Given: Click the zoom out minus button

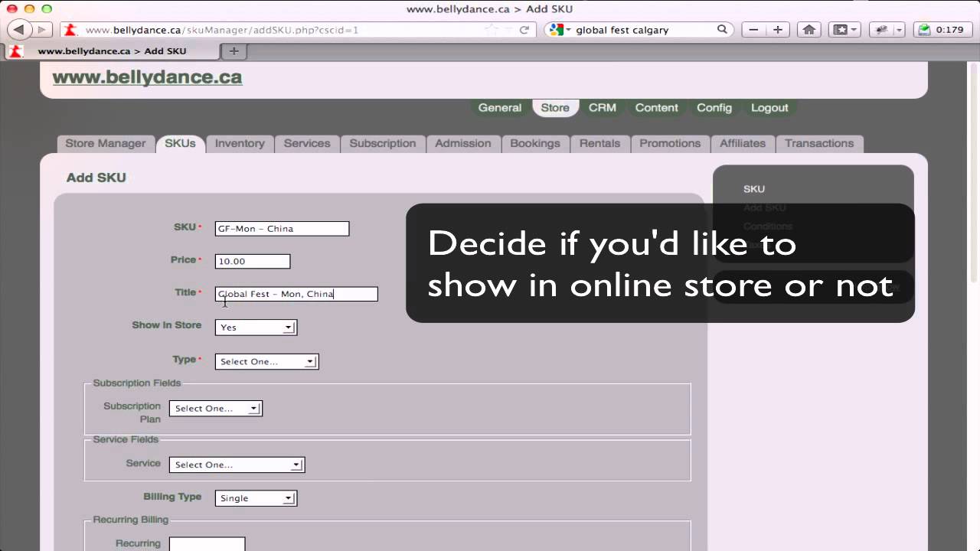Looking at the screenshot, I should (753, 30).
